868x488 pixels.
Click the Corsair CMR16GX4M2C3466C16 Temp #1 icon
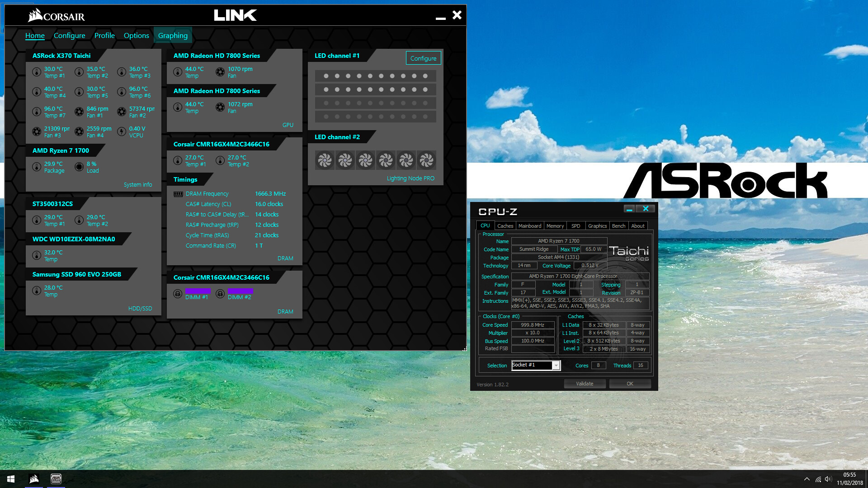click(178, 160)
